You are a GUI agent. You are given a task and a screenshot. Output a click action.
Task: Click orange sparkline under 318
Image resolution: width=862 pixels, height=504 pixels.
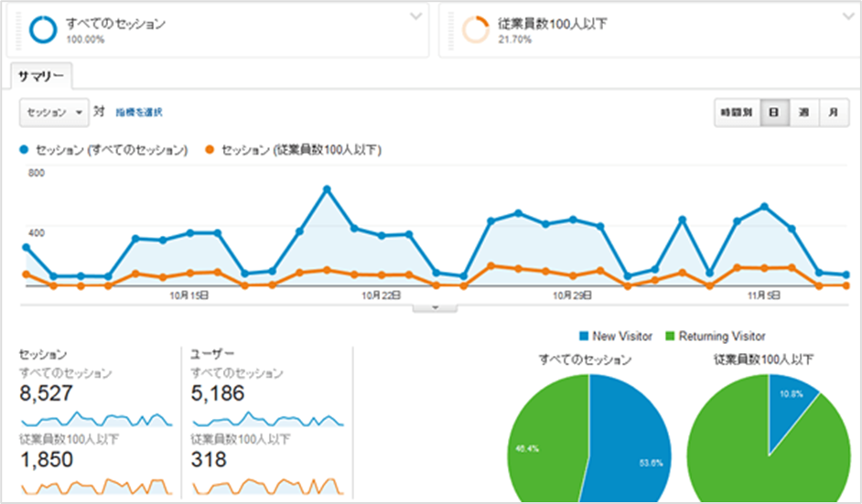coord(268,487)
